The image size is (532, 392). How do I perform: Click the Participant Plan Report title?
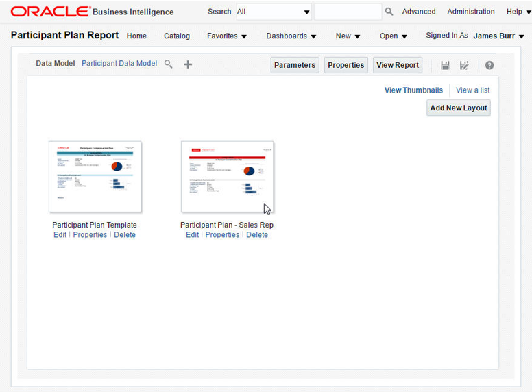coord(65,35)
